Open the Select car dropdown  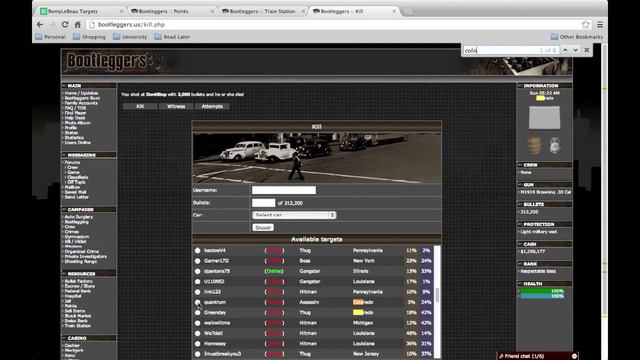294,215
